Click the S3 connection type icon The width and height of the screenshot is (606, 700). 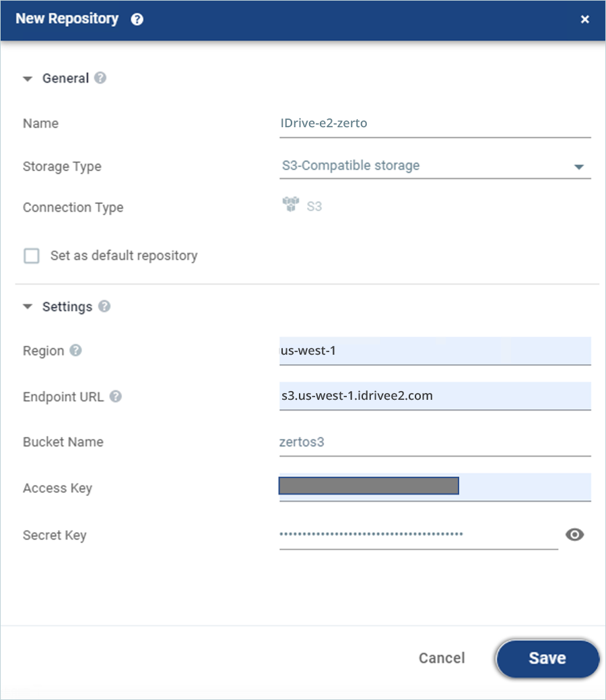coord(290,205)
